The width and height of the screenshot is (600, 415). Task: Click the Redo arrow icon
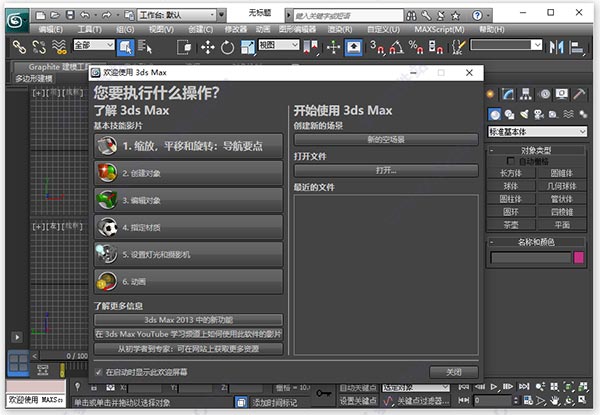click(x=106, y=15)
